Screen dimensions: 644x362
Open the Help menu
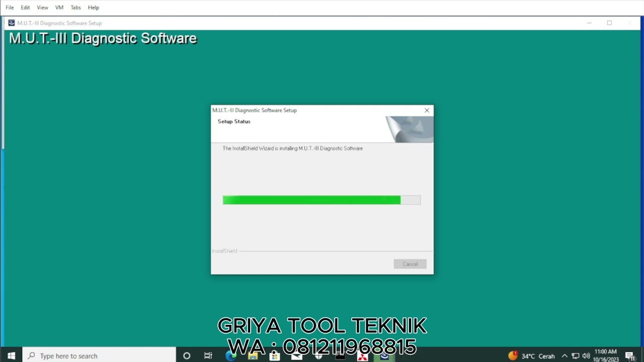click(94, 8)
